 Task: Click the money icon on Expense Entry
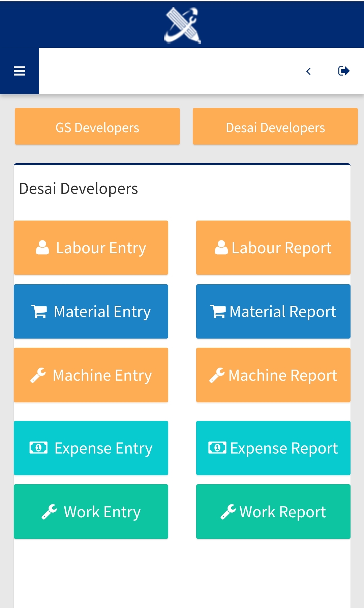pyautogui.click(x=38, y=448)
